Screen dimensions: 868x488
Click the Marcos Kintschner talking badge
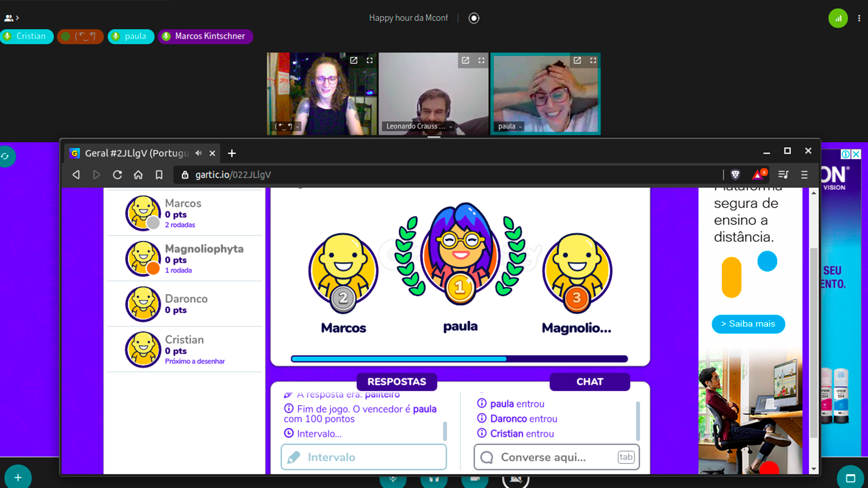pyautogui.click(x=205, y=36)
